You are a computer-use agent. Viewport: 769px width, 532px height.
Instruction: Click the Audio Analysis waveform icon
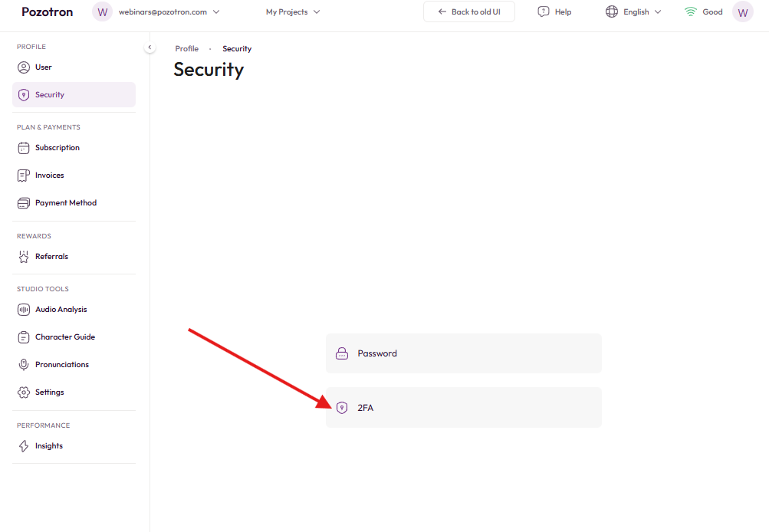pyautogui.click(x=24, y=310)
